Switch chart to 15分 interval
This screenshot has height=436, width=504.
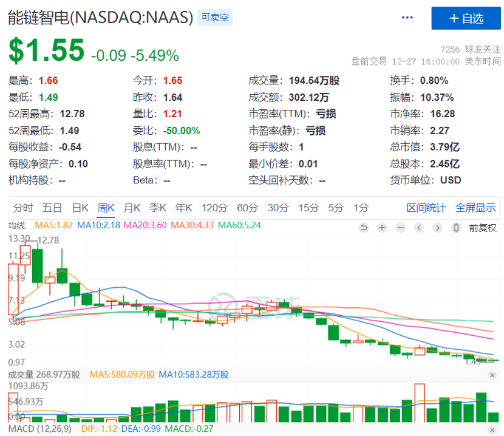(308, 208)
